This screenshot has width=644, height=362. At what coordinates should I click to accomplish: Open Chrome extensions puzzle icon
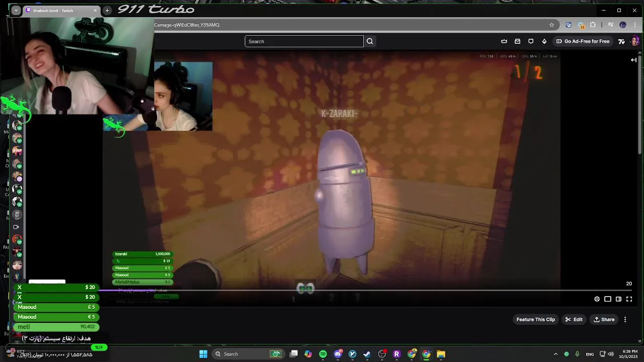(x=593, y=25)
